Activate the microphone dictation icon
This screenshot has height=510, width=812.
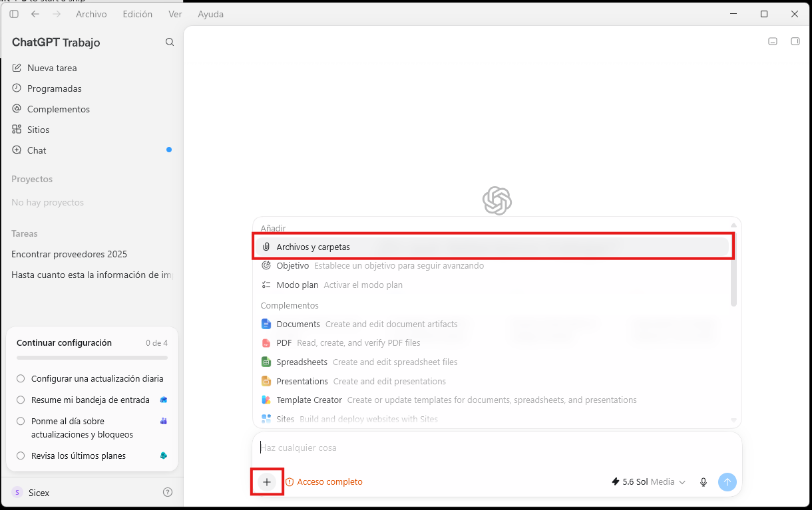(704, 482)
